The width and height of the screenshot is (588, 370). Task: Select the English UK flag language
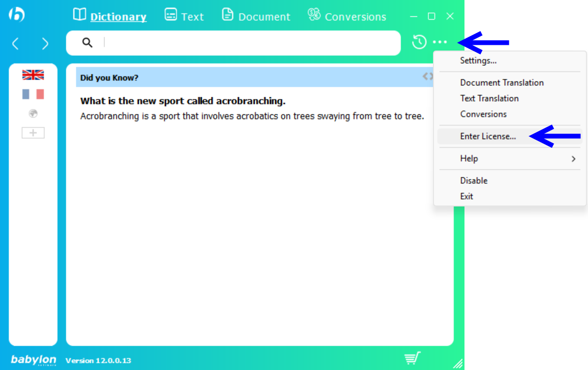pyautogui.click(x=33, y=75)
